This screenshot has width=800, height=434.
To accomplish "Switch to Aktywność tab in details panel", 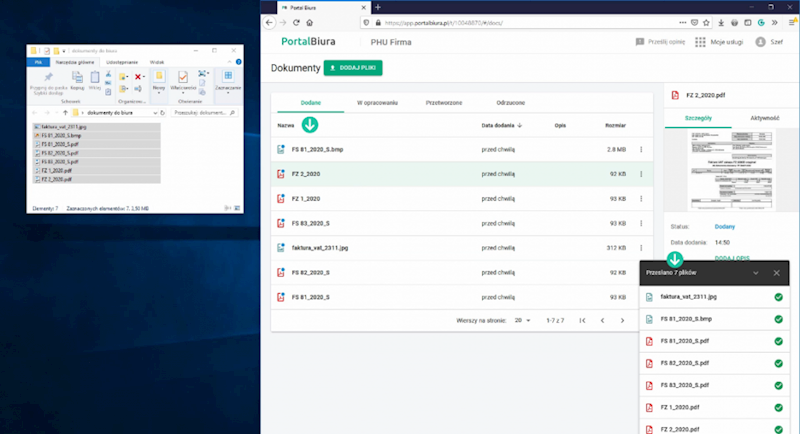I will tap(764, 118).
